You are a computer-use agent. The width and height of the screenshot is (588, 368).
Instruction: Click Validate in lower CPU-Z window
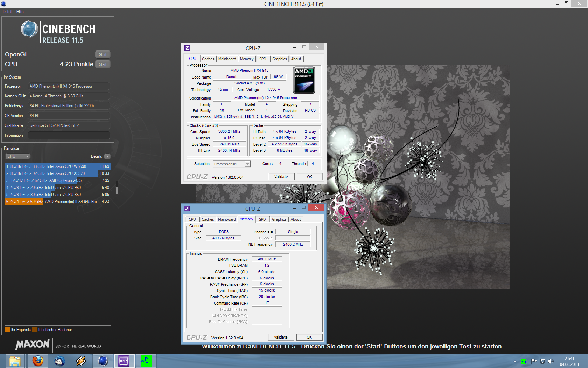281,337
